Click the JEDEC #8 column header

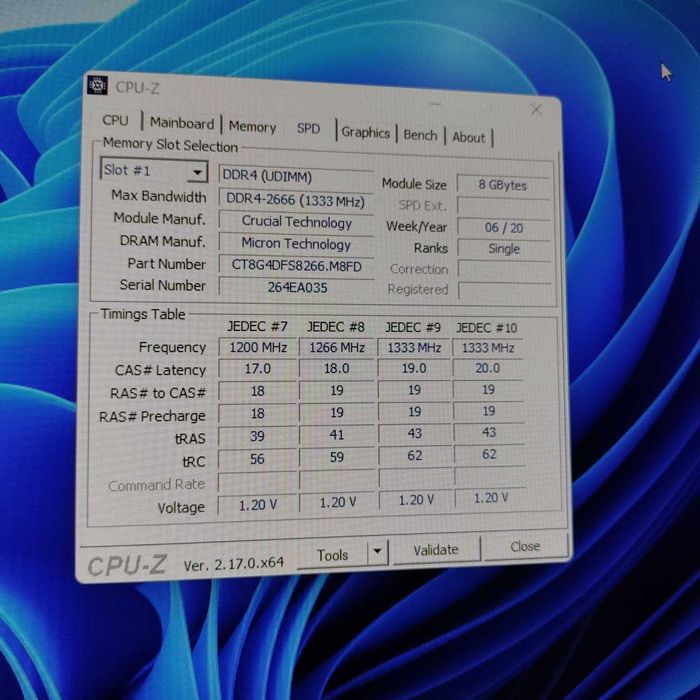[x=336, y=327]
